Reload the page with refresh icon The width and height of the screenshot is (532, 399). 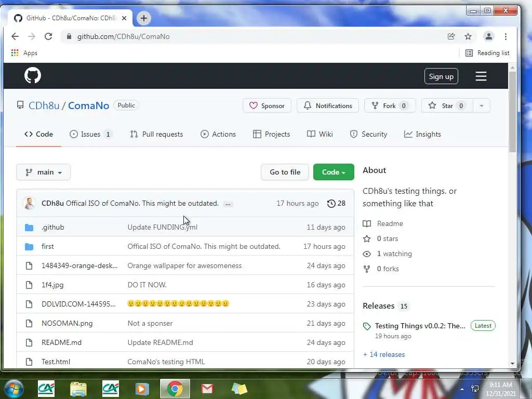tap(48, 36)
